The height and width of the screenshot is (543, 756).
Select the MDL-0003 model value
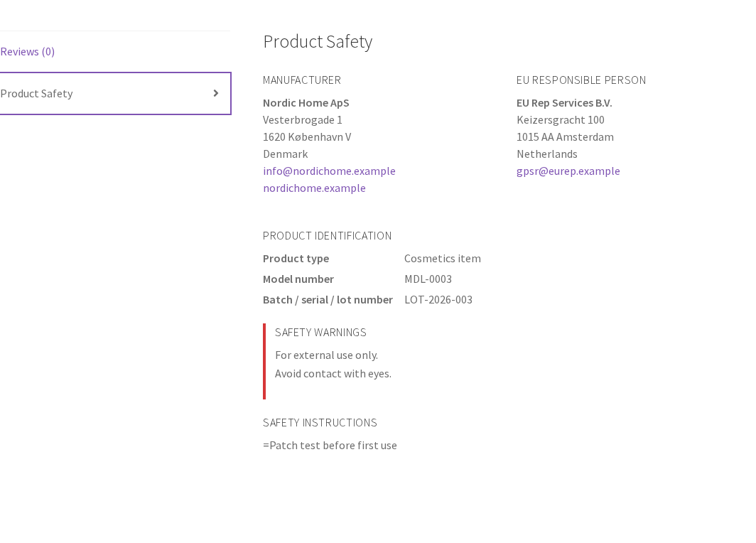click(x=428, y=279)
